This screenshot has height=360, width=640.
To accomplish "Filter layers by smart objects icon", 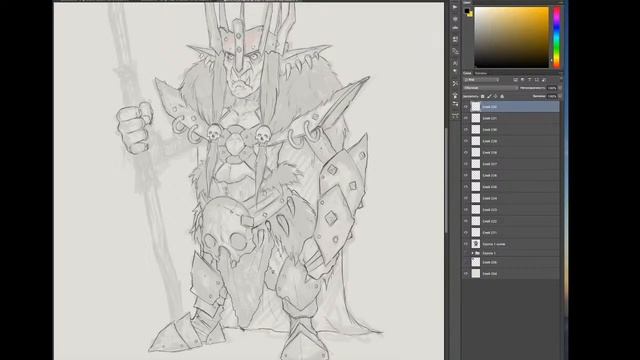I will [x=544, y=80].
